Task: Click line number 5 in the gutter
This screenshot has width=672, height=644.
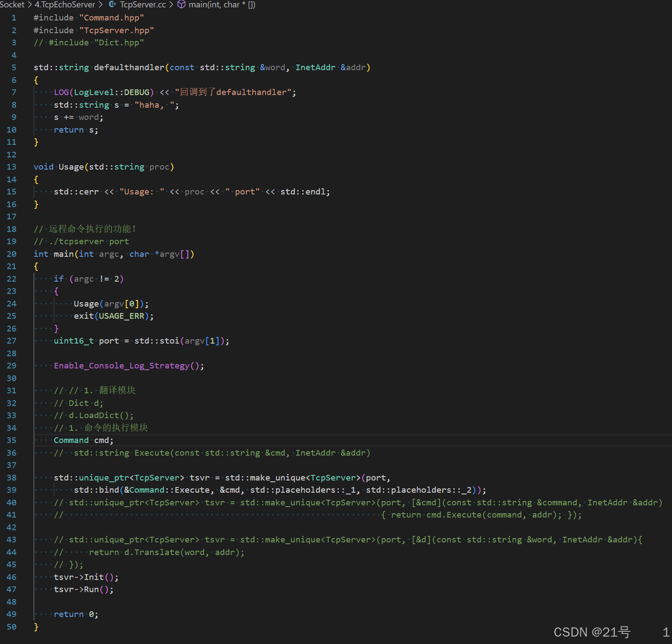Action: click(x=14, y=68)
